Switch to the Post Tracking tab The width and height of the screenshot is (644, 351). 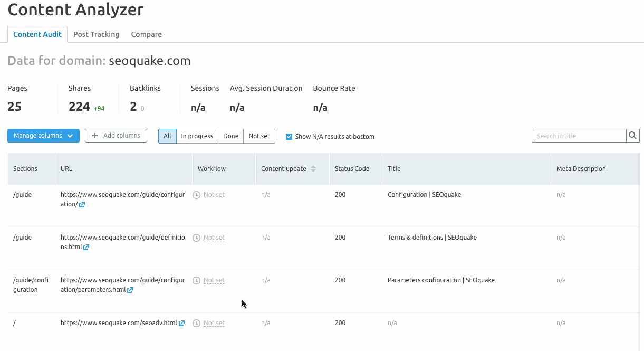click(96, 34)
